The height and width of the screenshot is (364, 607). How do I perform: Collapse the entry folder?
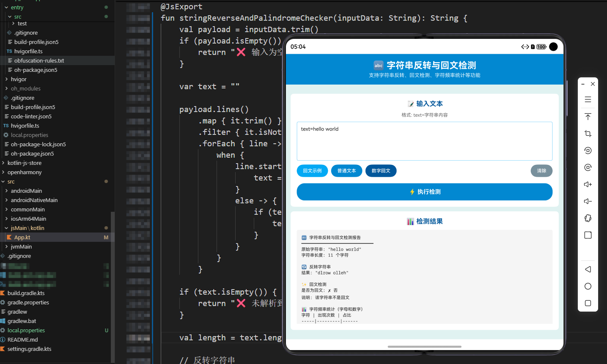click(x=6, y=8)
